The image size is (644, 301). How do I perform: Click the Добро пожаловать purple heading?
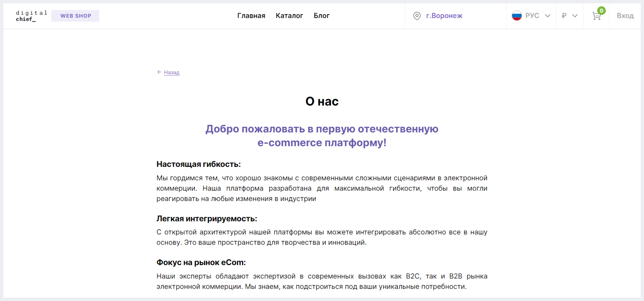click(x=322, y=136)
